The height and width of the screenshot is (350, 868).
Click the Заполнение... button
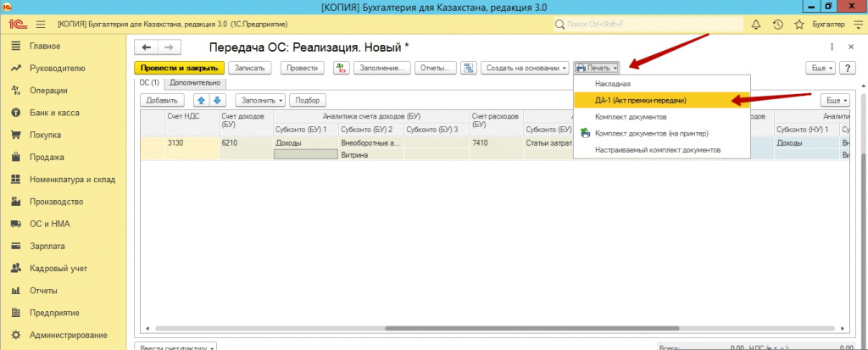pos(382,68)
